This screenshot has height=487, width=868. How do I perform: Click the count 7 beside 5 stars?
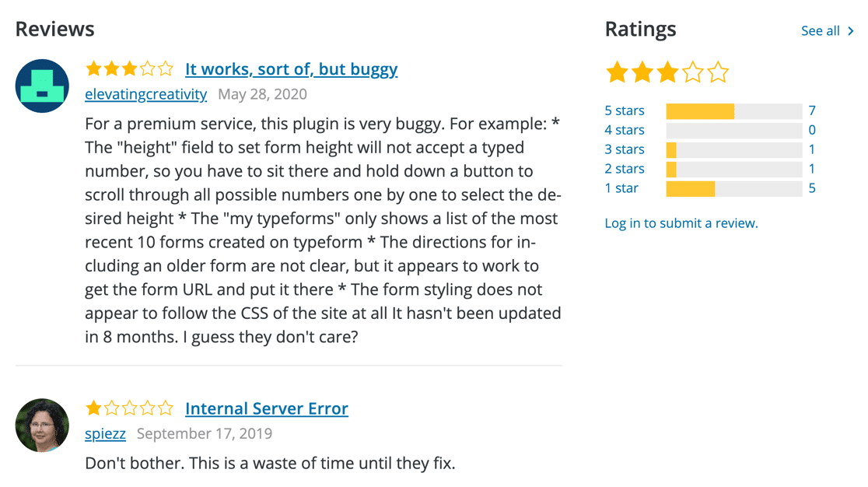(811, 110)
